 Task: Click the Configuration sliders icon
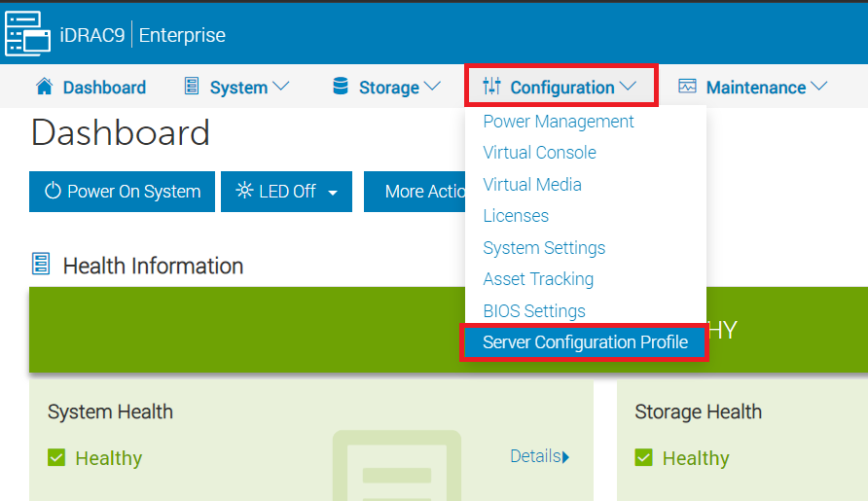click(490, 87)
